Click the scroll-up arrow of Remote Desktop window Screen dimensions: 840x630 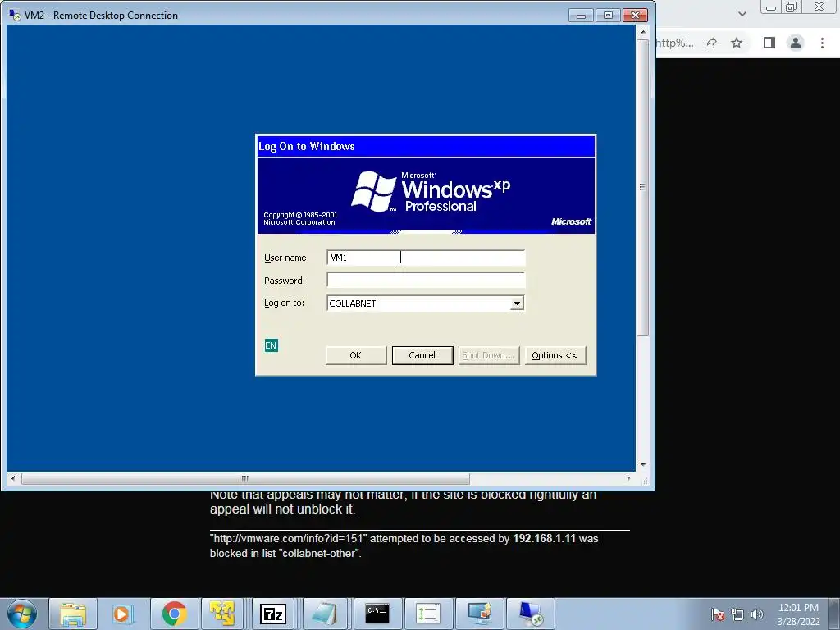coord(643,32)
